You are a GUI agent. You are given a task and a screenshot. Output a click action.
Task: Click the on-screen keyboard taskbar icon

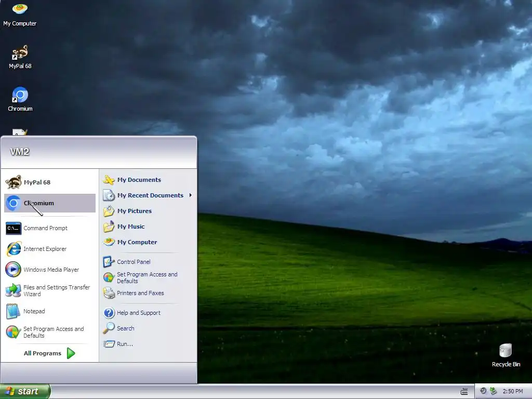point(464,391)
